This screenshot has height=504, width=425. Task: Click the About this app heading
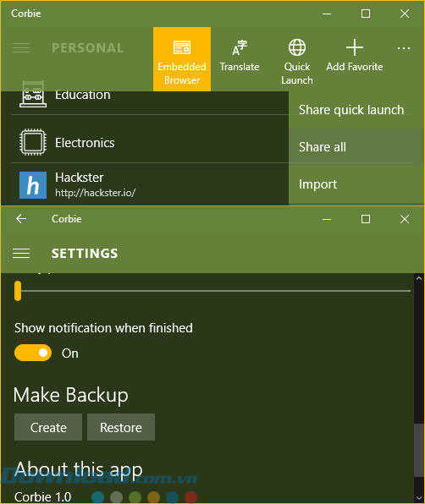[x=78, y=470]
